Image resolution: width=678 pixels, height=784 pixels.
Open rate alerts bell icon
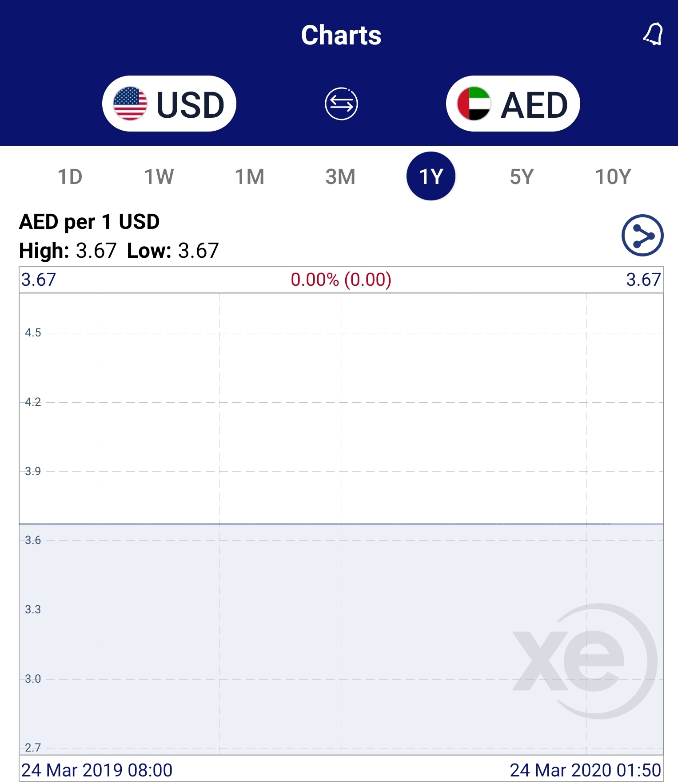coord(653,34)
